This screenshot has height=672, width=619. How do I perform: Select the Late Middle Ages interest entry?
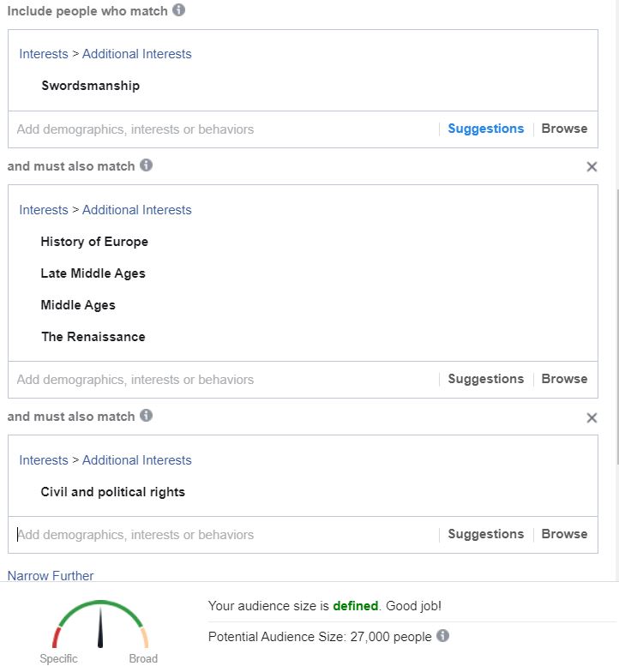(93, 273)
